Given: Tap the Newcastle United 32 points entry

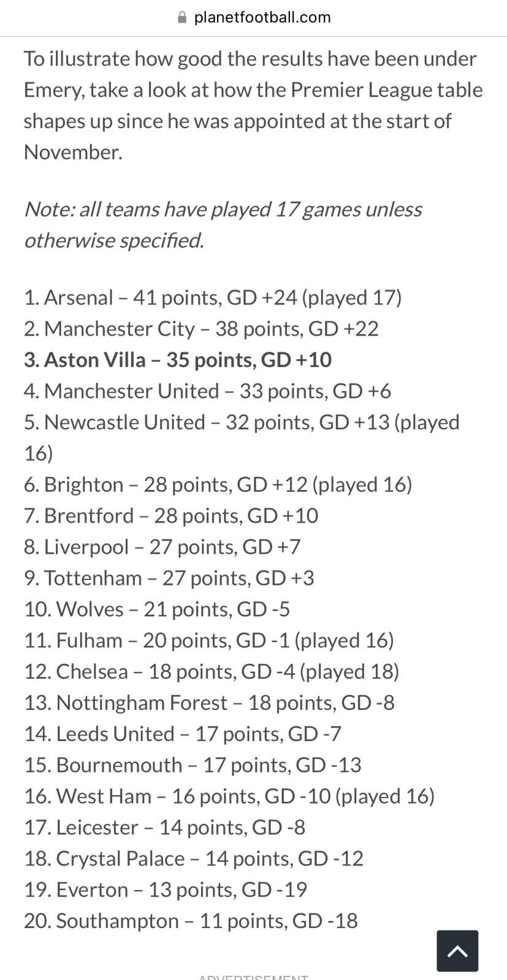Looking at the screenshot, I should point(242,438).
